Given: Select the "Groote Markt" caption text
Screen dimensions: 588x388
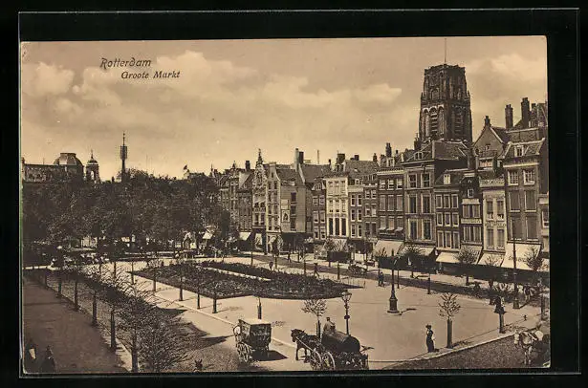Looking at the screenshot, I should click(150, 75).
